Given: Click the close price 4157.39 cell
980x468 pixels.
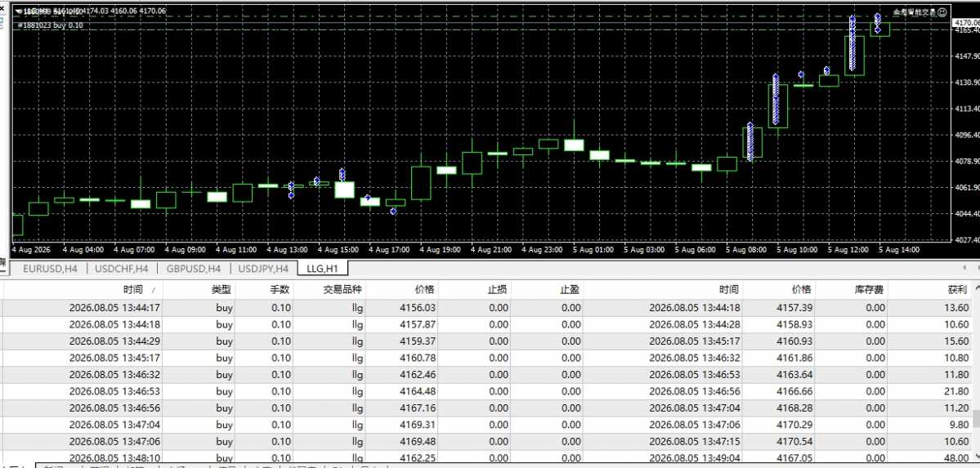Looking at the screenshot, I should pyautogui.click(x=794, y=307).
